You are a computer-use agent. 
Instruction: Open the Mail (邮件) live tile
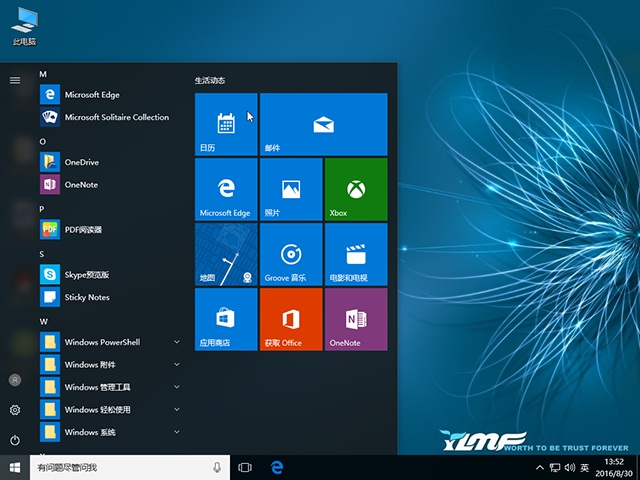click(x=323, y=124)
